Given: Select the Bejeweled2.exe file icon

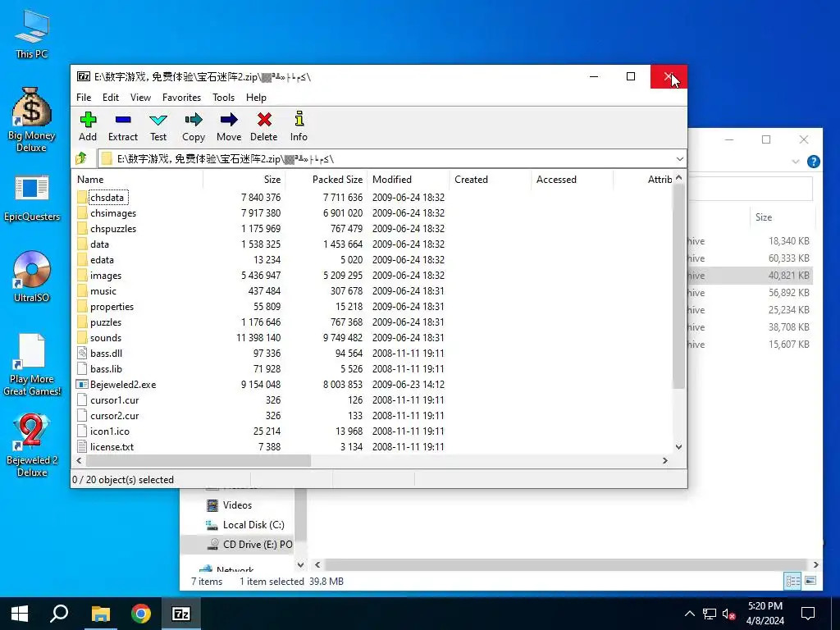Looking at the screenshot, I should (x=82, y=384).
